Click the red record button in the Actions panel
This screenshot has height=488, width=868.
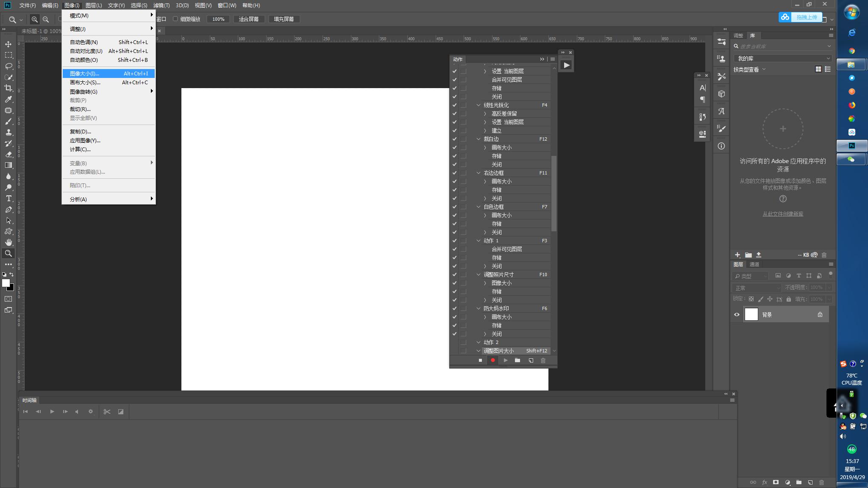tap(492, 360)
